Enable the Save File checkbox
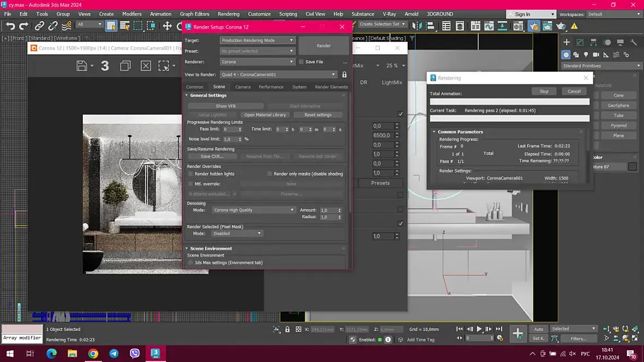 pyautogui.click(x=301, y=62)
